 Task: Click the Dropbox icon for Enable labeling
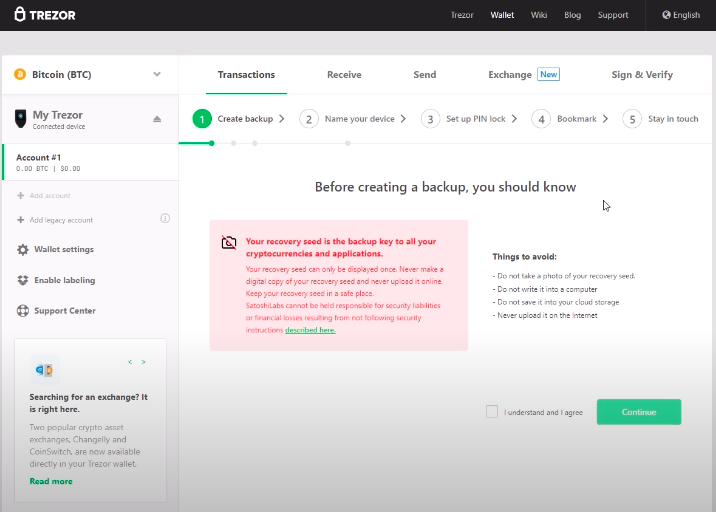click(22, 280)
